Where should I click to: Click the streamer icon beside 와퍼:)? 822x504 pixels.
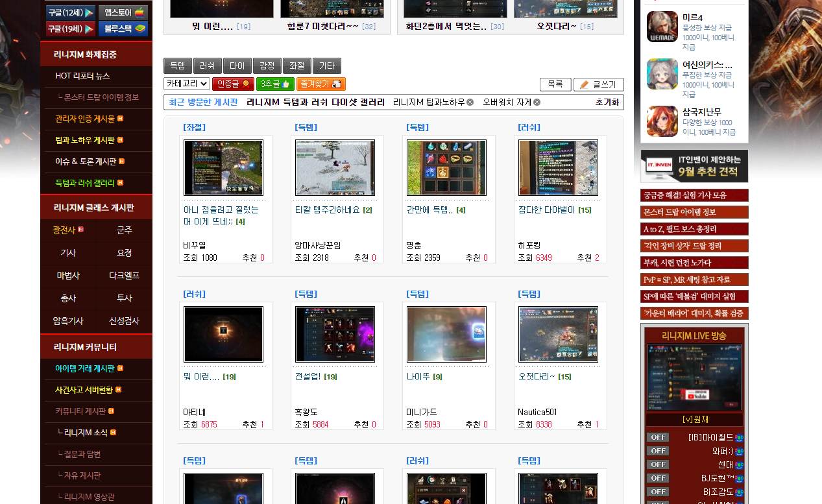pos(740,451)
